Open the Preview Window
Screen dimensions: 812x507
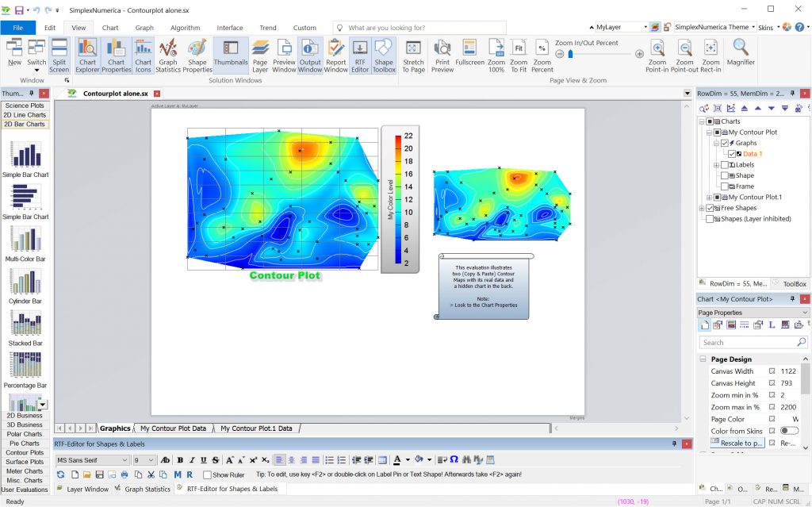[x=285, y=56]
